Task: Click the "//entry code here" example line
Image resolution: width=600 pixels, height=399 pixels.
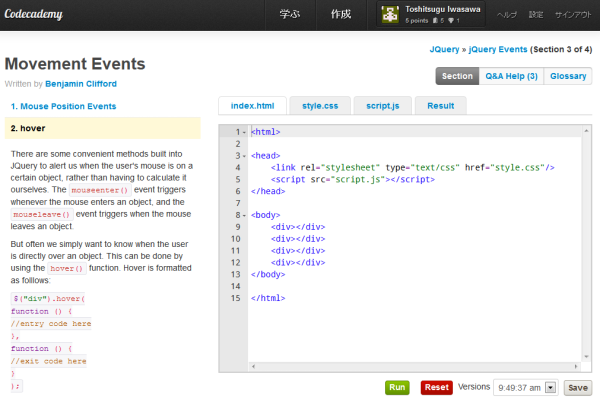Action: [51, 324]
